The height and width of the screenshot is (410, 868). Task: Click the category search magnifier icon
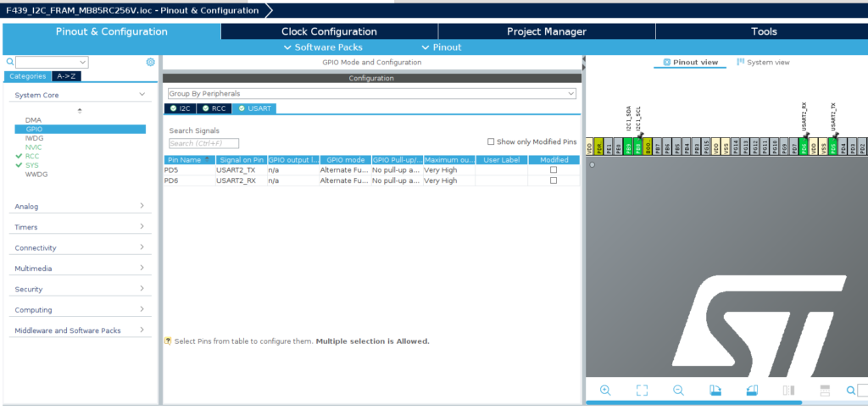point(9,62)
